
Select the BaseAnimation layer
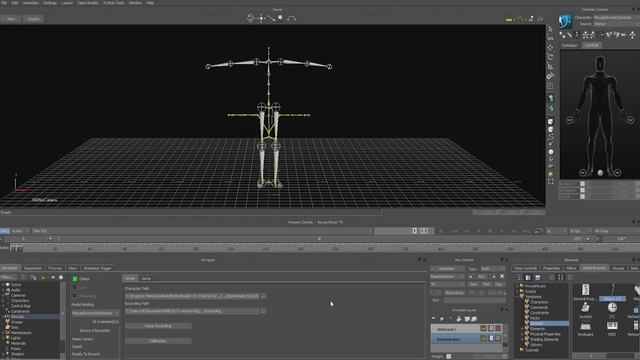pos(449,339)
